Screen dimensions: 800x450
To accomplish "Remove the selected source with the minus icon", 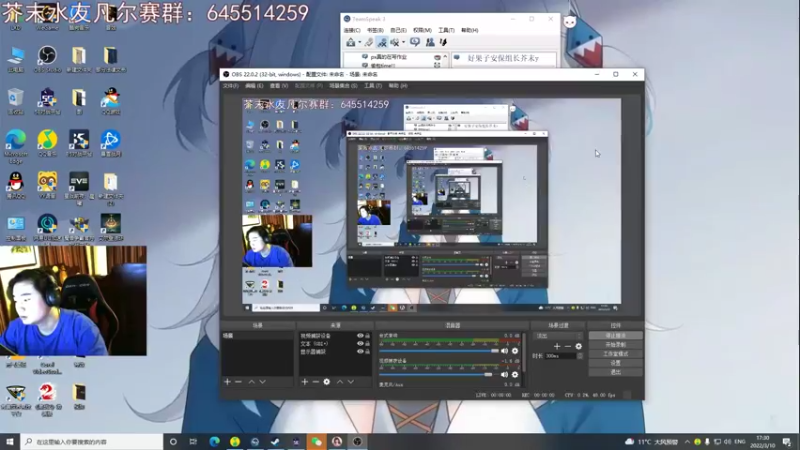I will tap(315, 382).
